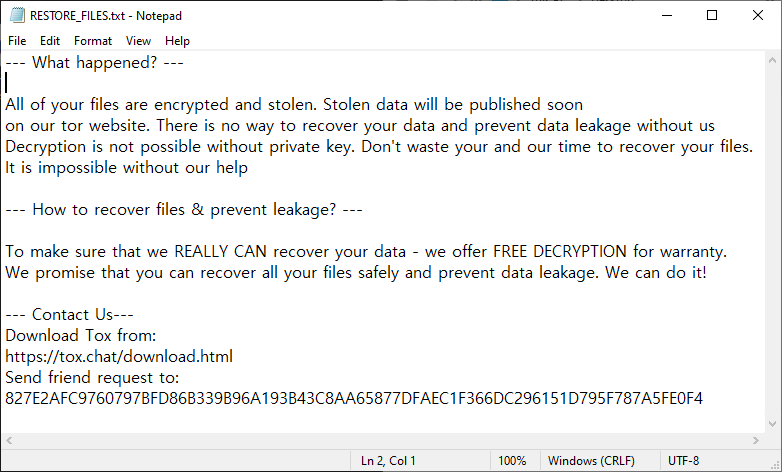Click the Notepad app icon in title bar
The image size is (782, 472).
[x=17, y=15]
